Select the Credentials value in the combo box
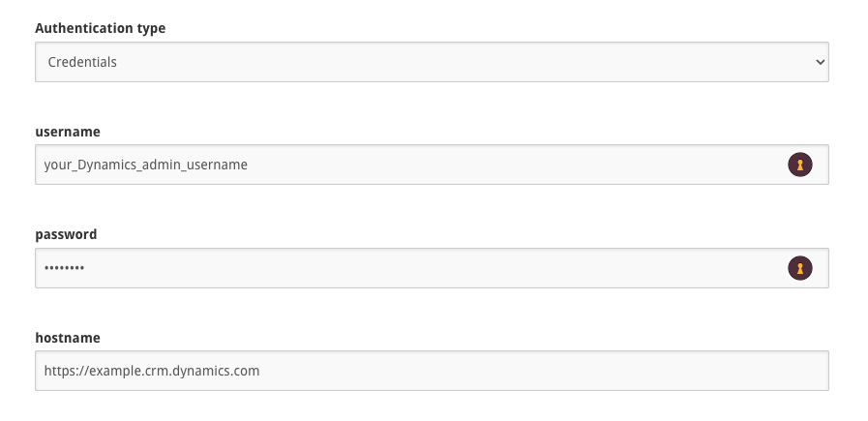The width and height of the screenshot is (868, 421). [81, 62]
